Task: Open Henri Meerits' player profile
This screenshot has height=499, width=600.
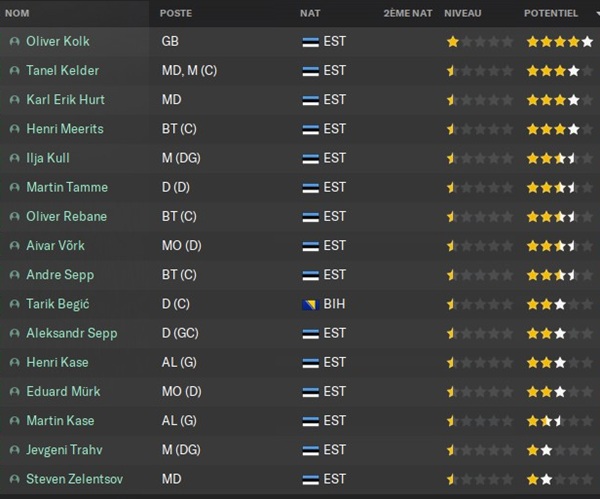Action: coord(65,129)
